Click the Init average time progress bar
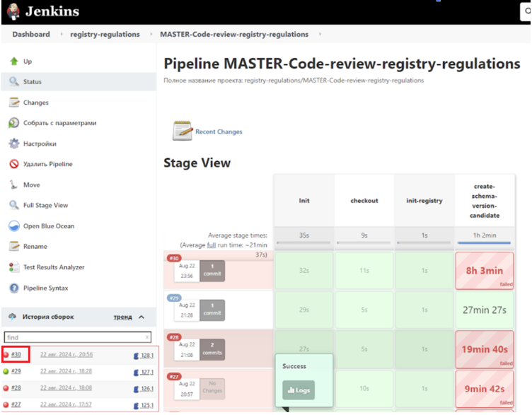 [x=303, y=242]
